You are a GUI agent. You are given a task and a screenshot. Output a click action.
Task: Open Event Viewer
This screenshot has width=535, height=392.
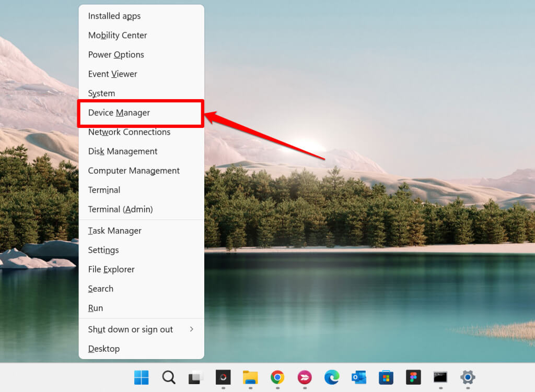[x=141, y=74]
